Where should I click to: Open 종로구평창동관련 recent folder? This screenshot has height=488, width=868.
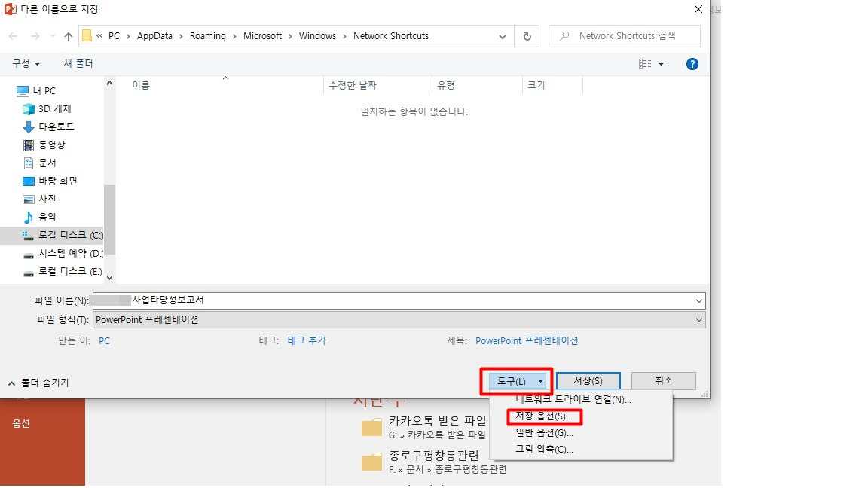pyautogui.click(x=434, y=462)
